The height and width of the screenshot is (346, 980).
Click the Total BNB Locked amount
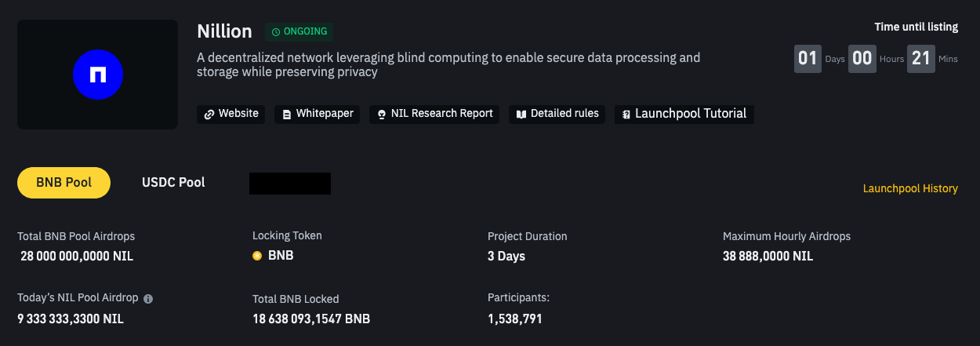[x=311, y=319]
